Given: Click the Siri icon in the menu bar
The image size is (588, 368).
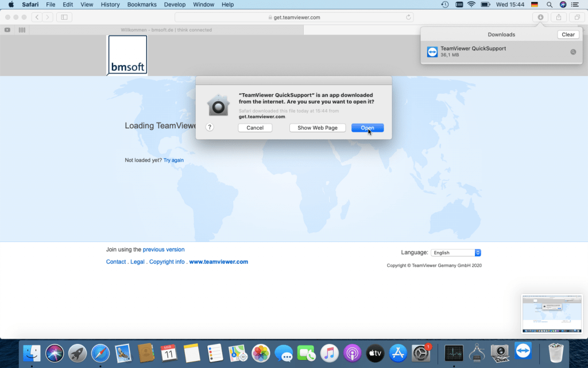Looking at the screenshot, I should [x=563, y=5].
